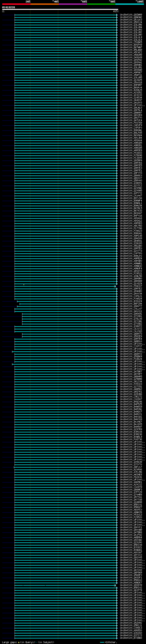Click the red ~20% identity color bar

[x=16, y=4]
